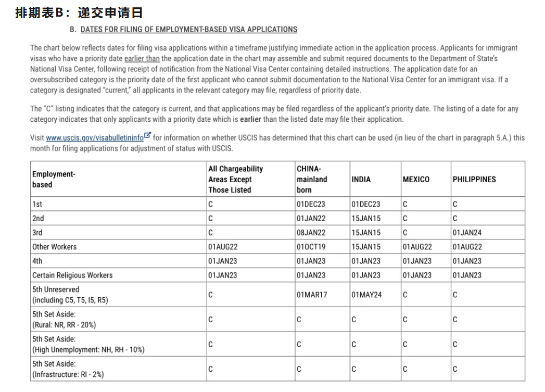Select 01AUG22 under All Chargeability, Other Workers
The height and width of the screenshot is (392, 545).
tap(223, 247)
